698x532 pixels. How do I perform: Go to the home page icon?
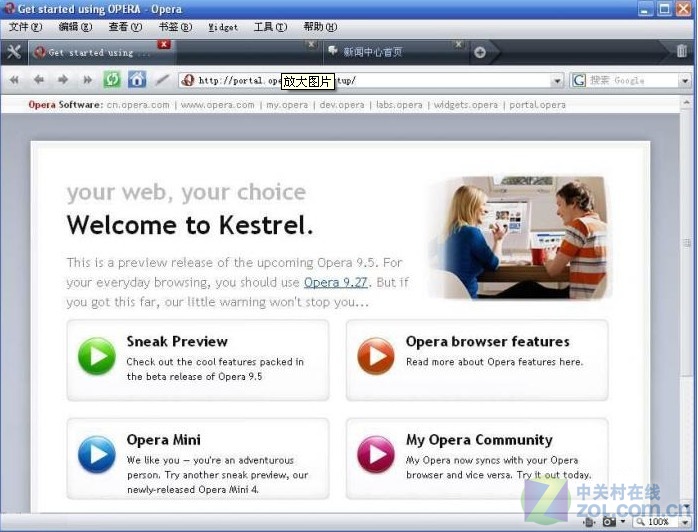pyautogui.click(x=137, y=80)
